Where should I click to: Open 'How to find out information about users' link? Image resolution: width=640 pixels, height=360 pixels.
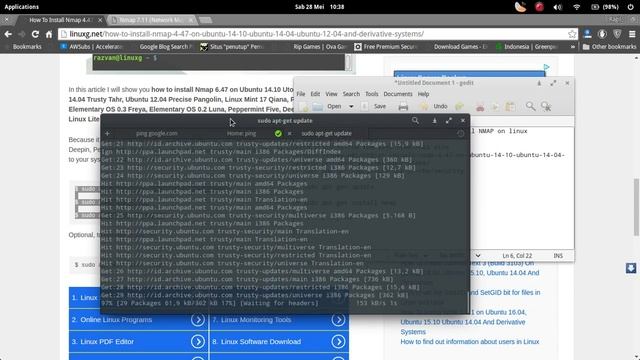[470, 342]
